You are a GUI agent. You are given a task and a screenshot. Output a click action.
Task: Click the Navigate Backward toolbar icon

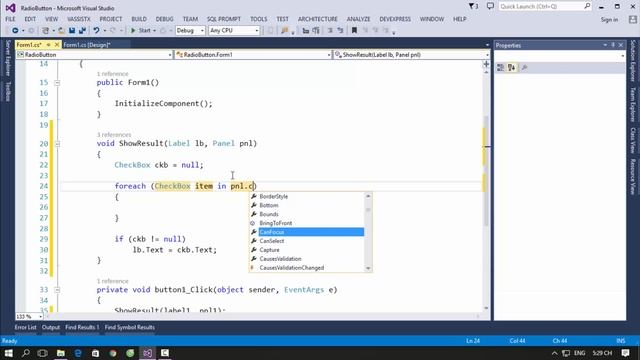tap(15, 31)
